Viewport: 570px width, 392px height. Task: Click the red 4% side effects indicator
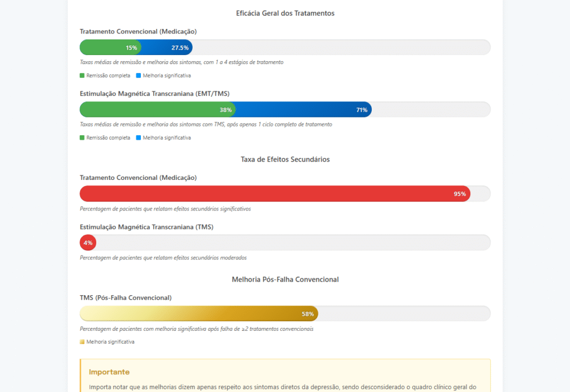pyautogui.click(x=88, y=243)
